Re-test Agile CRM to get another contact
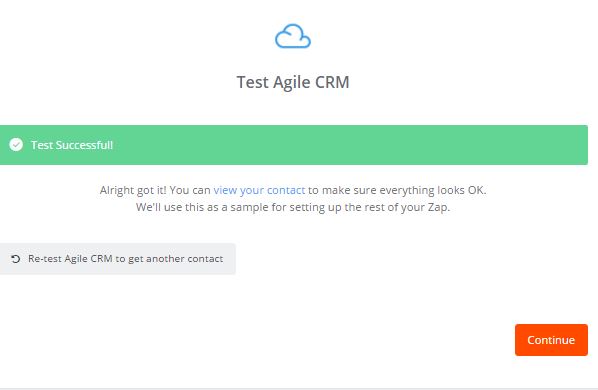 [117, 259]
